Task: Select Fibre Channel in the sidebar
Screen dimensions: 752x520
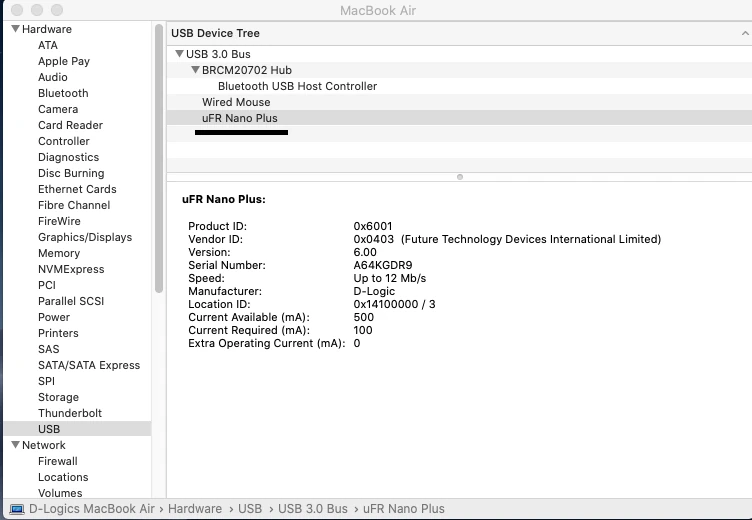Action: [74, 205]
